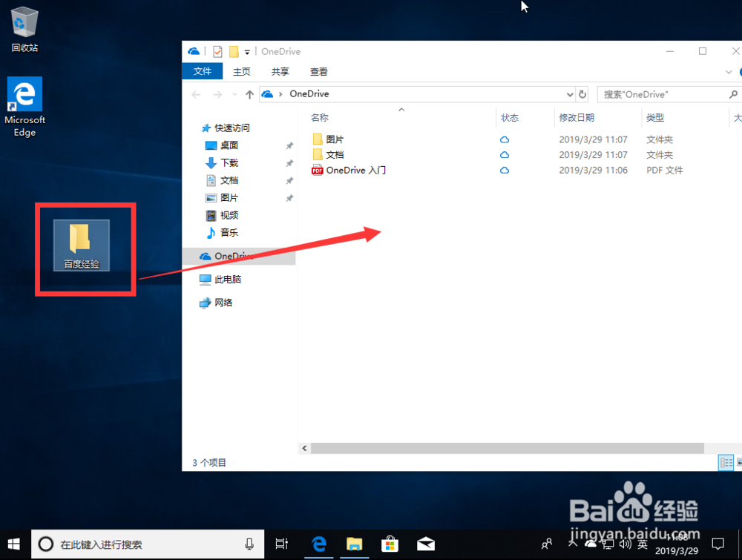Open Task View from taskbar

pos(281,544)
